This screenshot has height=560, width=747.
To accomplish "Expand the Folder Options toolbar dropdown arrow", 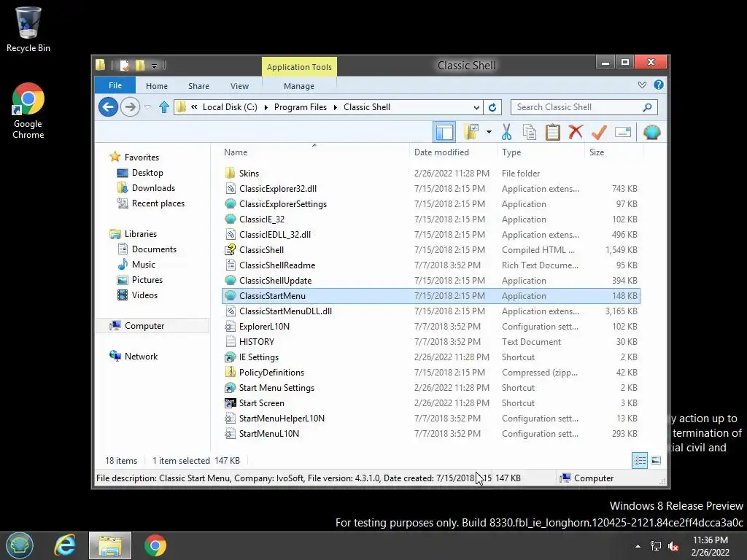I will click(489, 132).
